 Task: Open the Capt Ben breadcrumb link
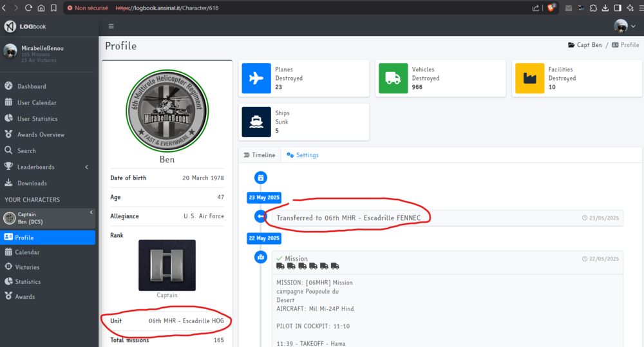tap(585, 45)
